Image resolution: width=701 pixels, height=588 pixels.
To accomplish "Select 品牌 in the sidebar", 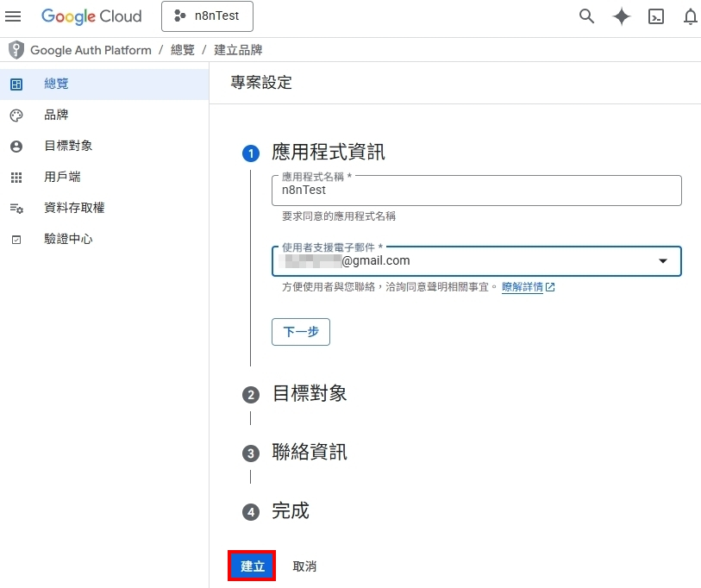I will click(104, 115).
